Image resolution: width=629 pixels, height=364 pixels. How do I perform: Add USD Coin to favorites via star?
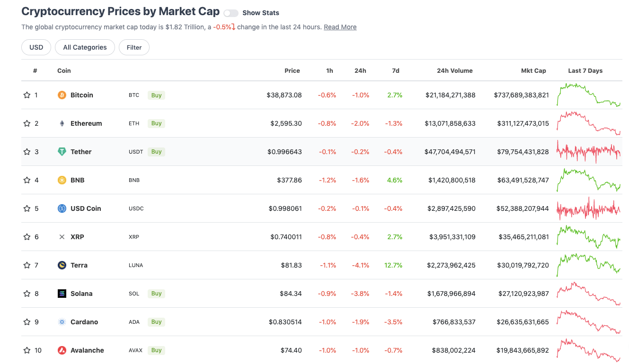pyautogui.click(x=27, y=208)
